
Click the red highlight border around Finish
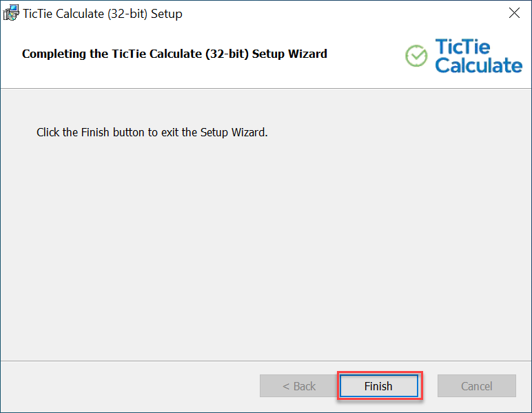(380, 372)
